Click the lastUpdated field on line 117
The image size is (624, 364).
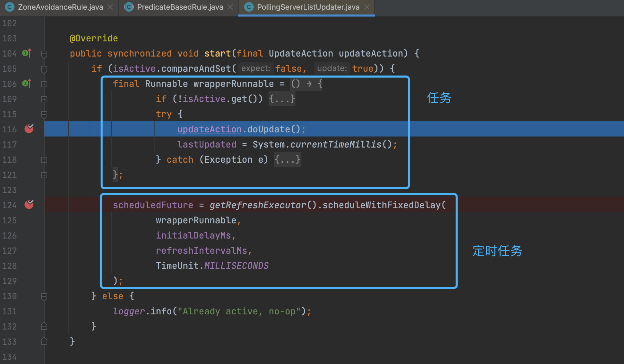tap(207, 144)
